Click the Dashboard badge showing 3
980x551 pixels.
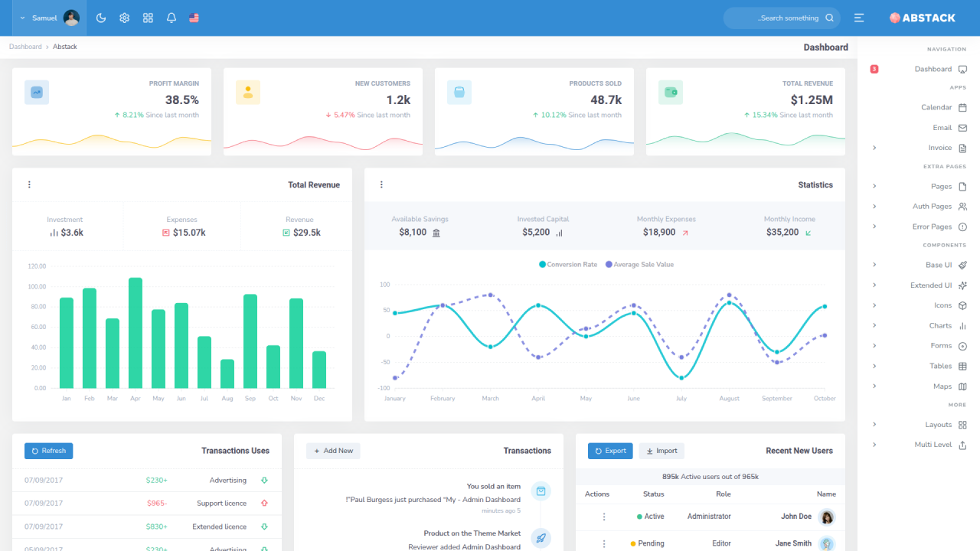click(x=874, y=69)
